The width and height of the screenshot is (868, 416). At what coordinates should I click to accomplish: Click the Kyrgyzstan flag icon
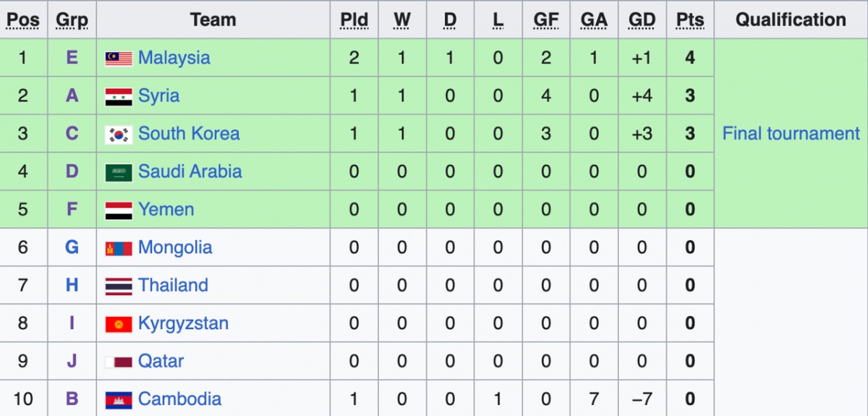pos(119,324)
